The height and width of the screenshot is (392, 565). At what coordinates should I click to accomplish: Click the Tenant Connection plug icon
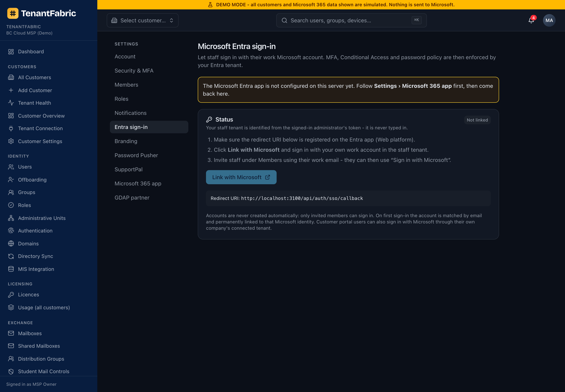11,128
